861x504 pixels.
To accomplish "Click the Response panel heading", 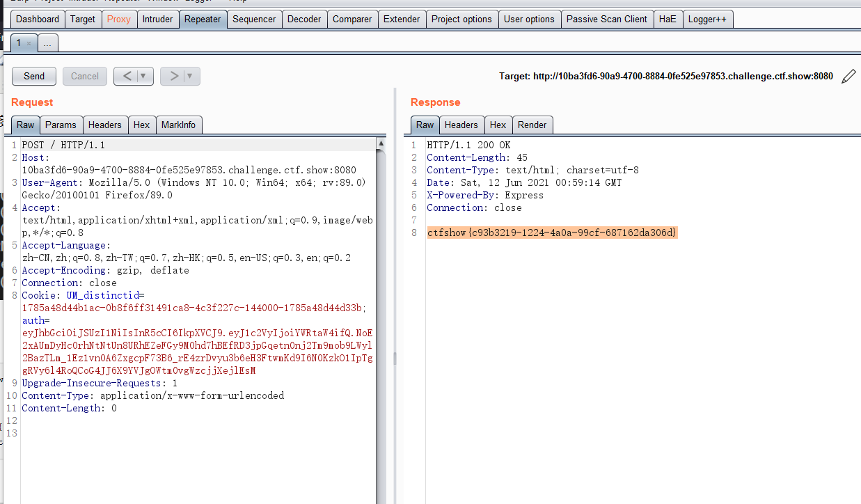I will (x=436, y=102).
